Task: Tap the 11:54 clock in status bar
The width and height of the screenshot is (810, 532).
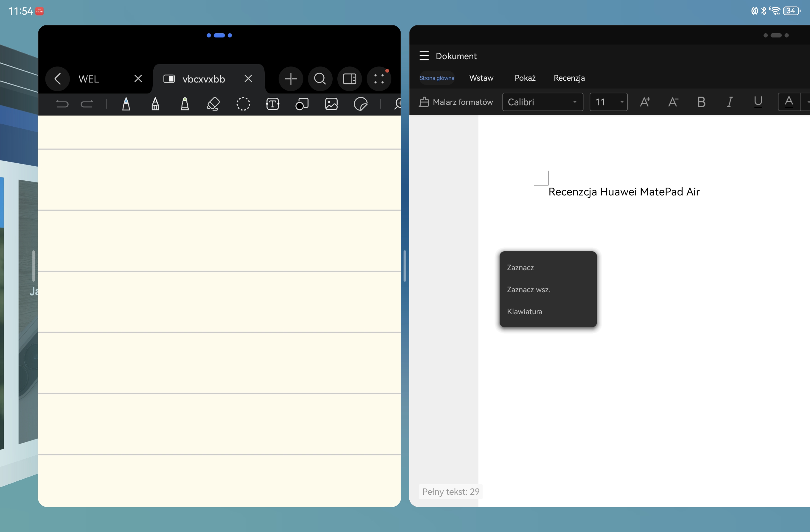Action: pos(21,11)
